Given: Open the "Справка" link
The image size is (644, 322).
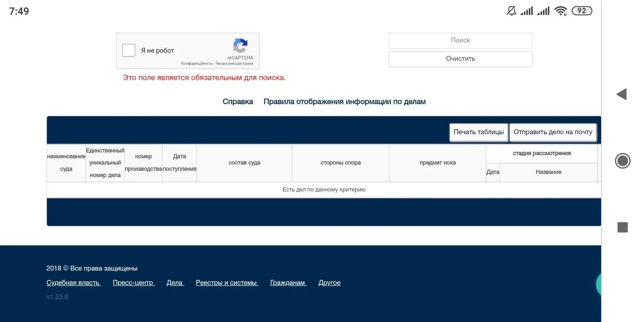Looking at the screenshot, I should (x=237, y=102).
